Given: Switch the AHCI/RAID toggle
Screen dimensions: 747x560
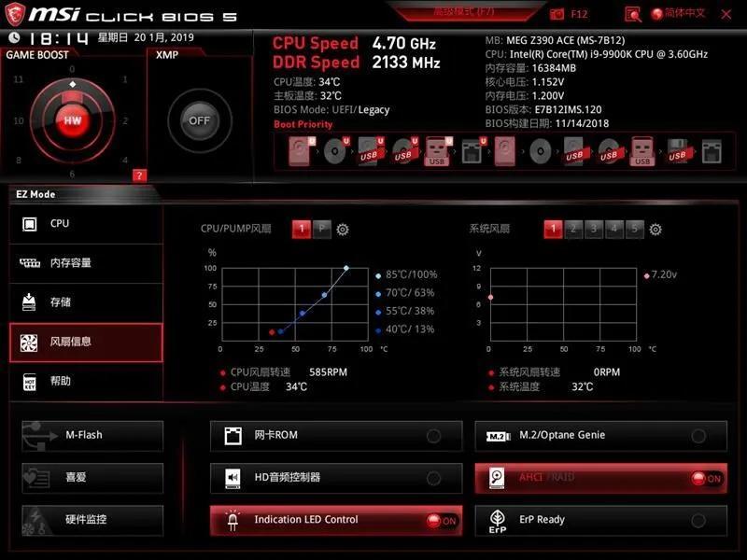Looking at the screenshot, I should tap(706, 478).
